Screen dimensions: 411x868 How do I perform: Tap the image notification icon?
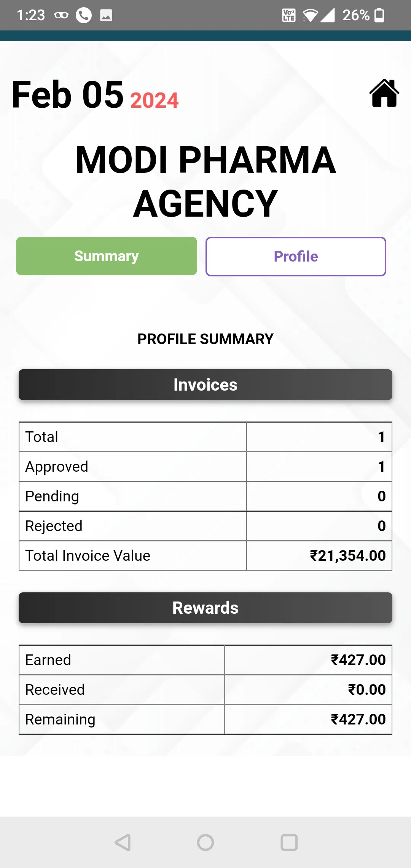pos(106,15)
